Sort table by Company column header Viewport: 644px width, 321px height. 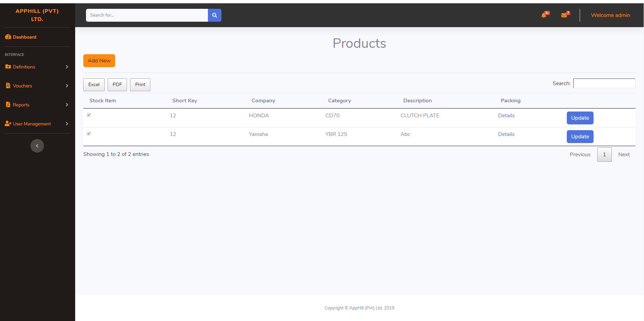coord(263,101)
